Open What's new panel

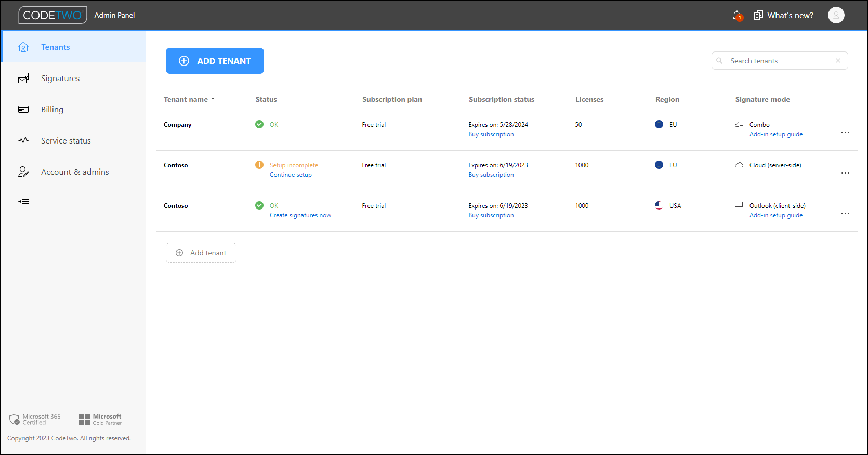pos(784,16)
